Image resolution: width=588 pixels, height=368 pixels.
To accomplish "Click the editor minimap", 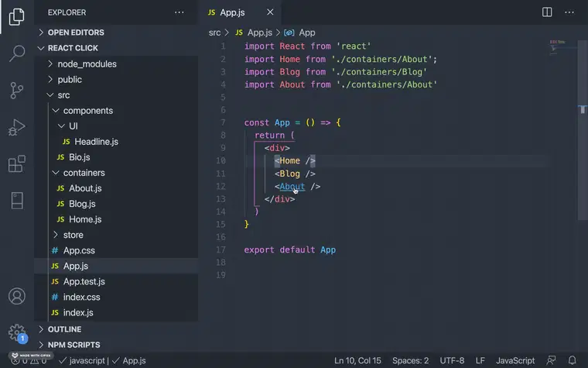I will pos(562,48).
